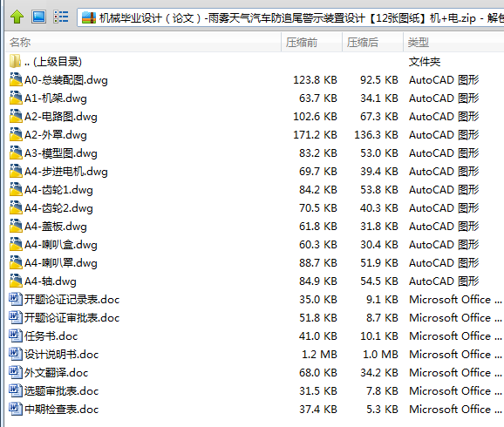Select the A1-机架.dwg file icon
Screen dimensions: 504x427
pos(16,98)
